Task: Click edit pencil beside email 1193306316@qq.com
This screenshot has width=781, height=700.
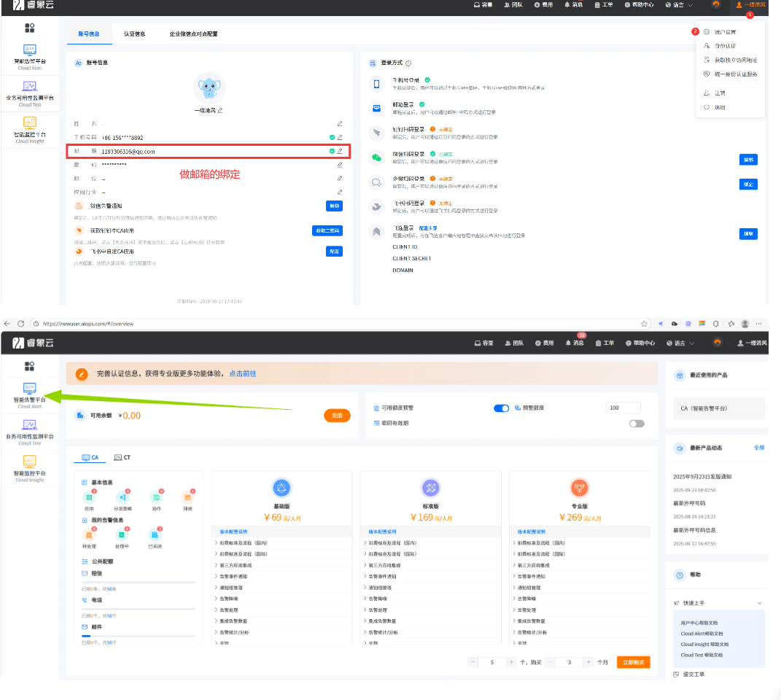Action: [340, 151]
